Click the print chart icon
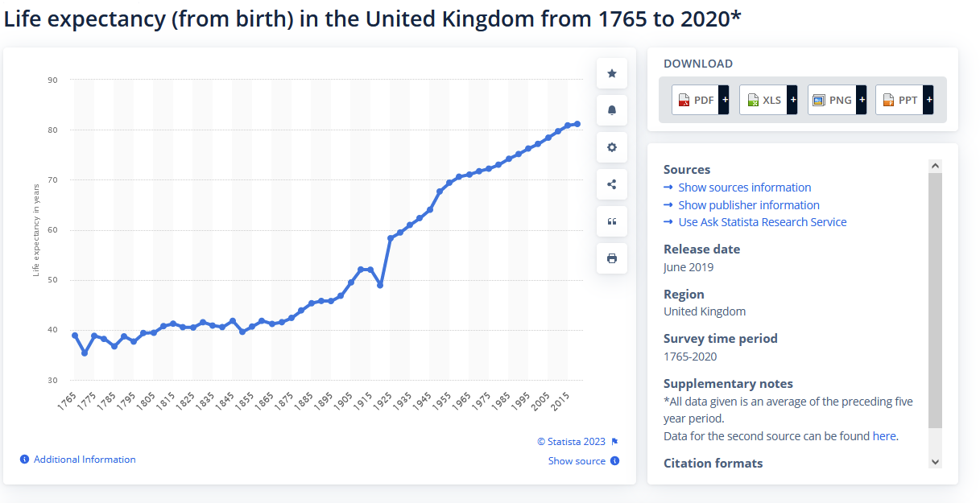This screenshot has height=503, width=980. (612, 258)
